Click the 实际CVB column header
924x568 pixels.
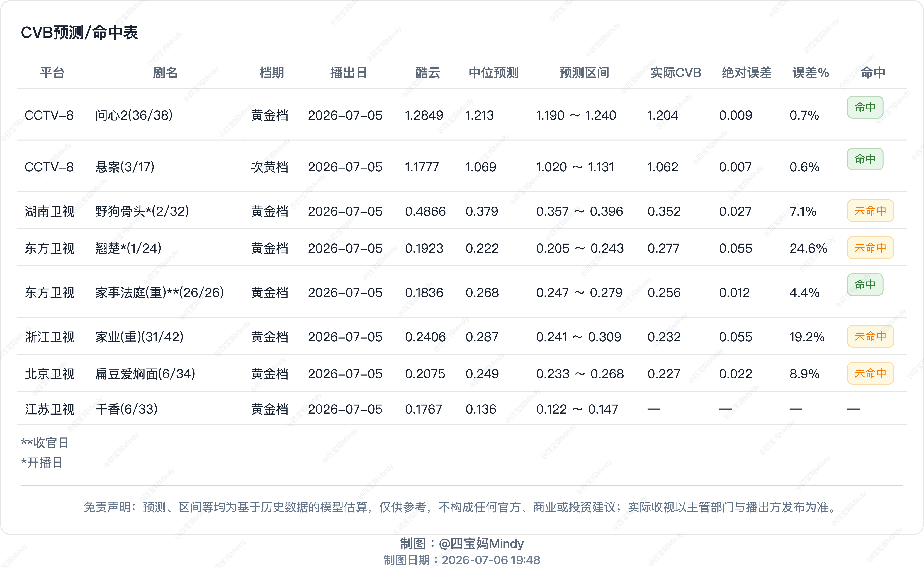pos(676,73)
